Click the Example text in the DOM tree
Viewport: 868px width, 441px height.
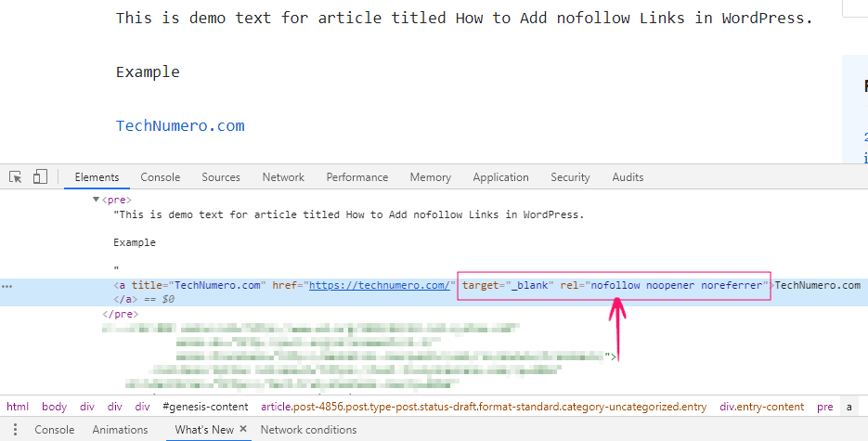click(x=135, y=242)
